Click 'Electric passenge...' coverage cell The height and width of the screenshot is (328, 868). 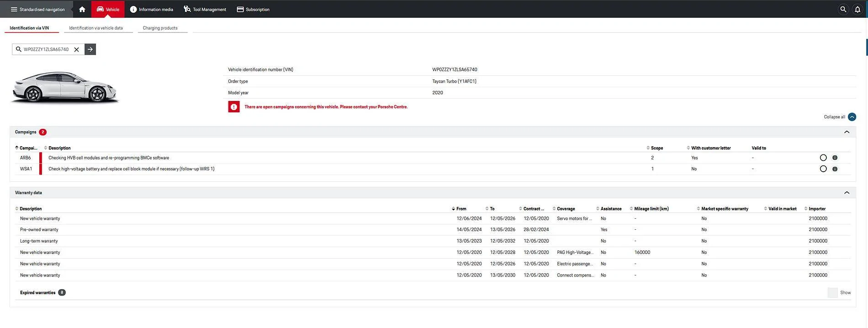click(x=575, y=264)
